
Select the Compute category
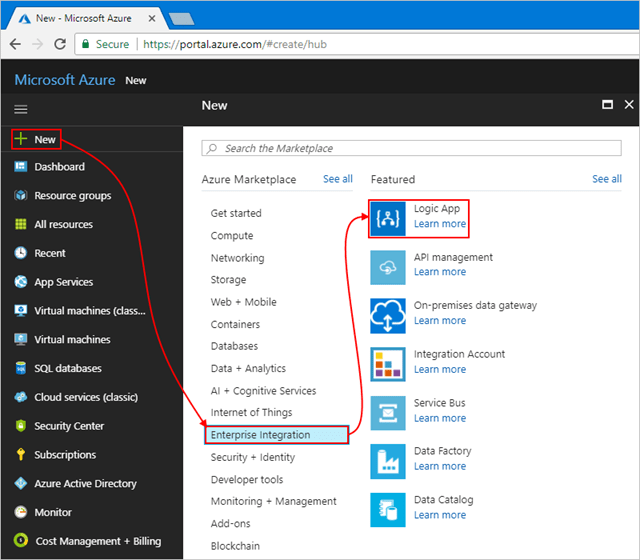pyautogui.click(x=232, y=236)
